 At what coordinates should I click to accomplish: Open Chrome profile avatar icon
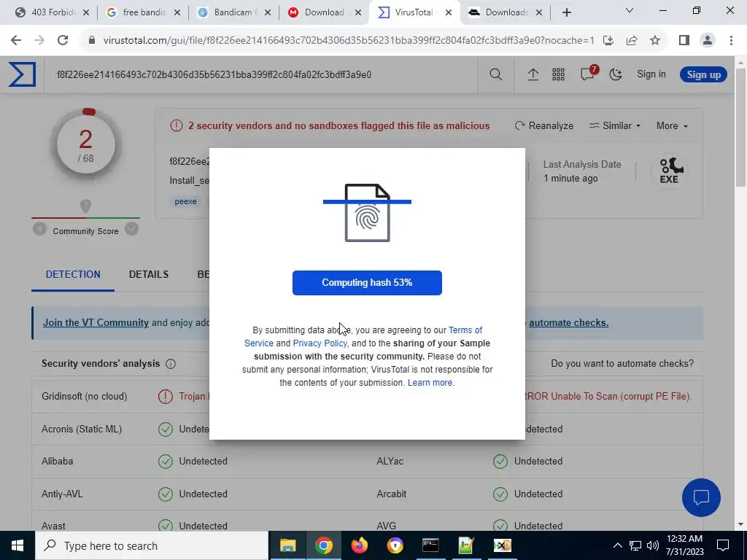point(708,41)
